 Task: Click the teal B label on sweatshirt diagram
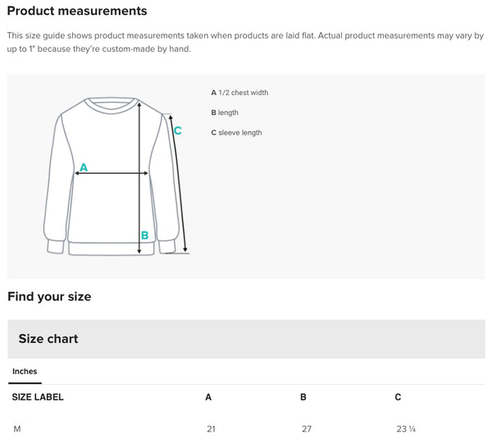(x=144, y=235)
